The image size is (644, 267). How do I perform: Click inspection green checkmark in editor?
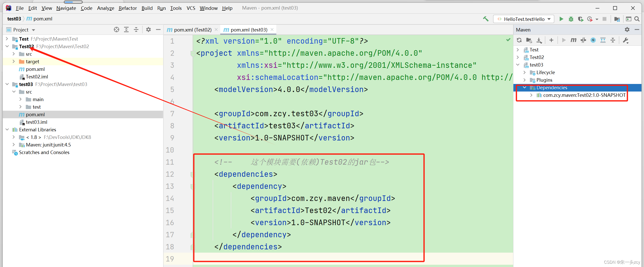[508, 40]
